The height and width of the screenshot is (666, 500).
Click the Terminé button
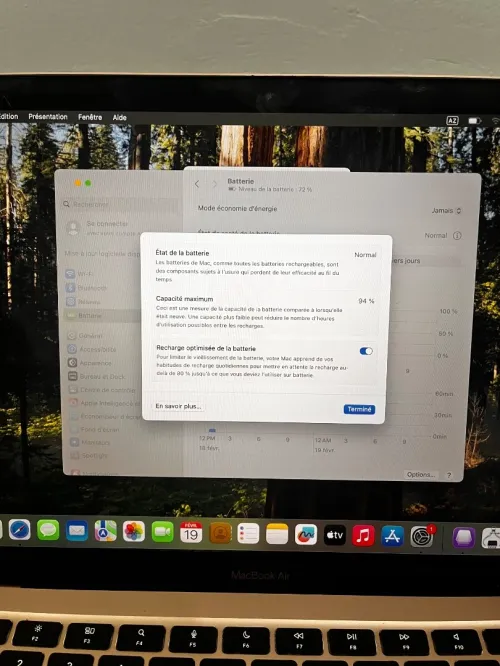tap(359, 409)
